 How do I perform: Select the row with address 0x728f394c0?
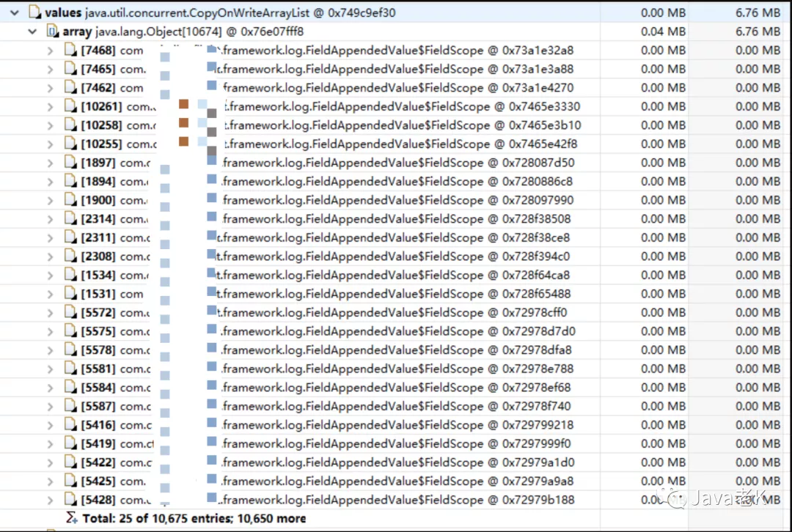[x=396, y=256]
